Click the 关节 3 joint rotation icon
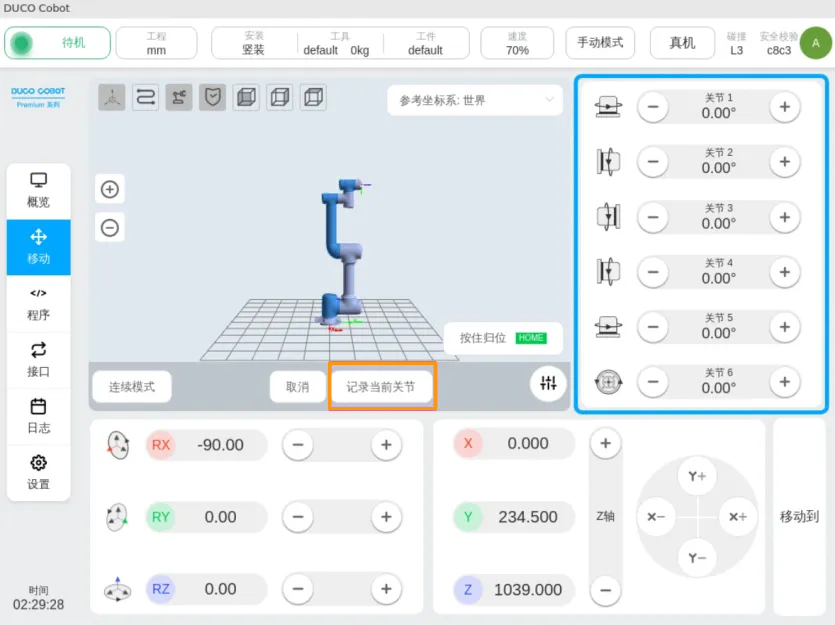835x625 pixels. click(608, 217)
